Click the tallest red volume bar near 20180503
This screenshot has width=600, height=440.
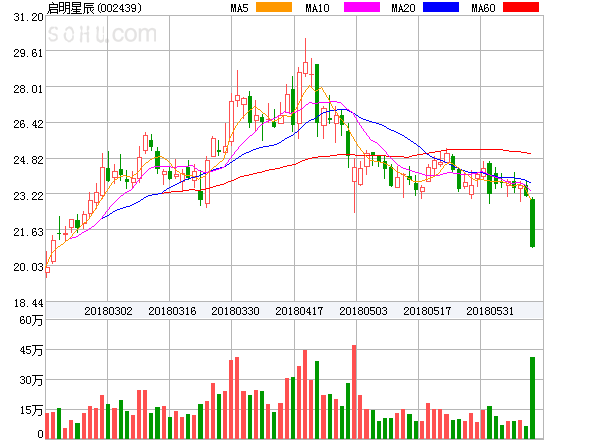point(354,392)
